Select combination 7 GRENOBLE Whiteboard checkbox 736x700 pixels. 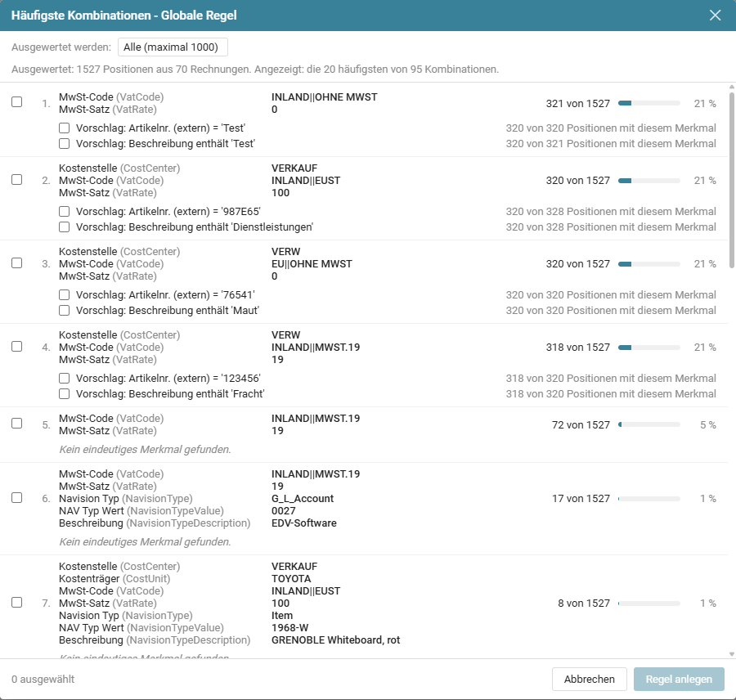[x=17, y=603]
